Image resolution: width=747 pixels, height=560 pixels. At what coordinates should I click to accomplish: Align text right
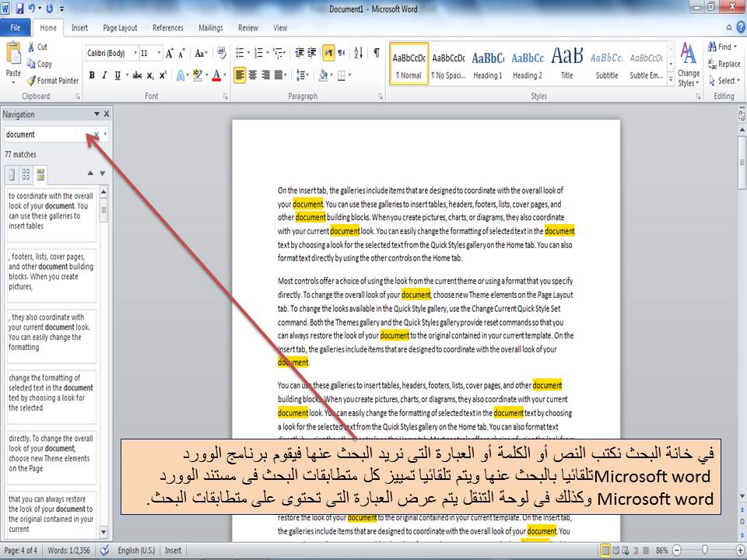coord(265,75)
